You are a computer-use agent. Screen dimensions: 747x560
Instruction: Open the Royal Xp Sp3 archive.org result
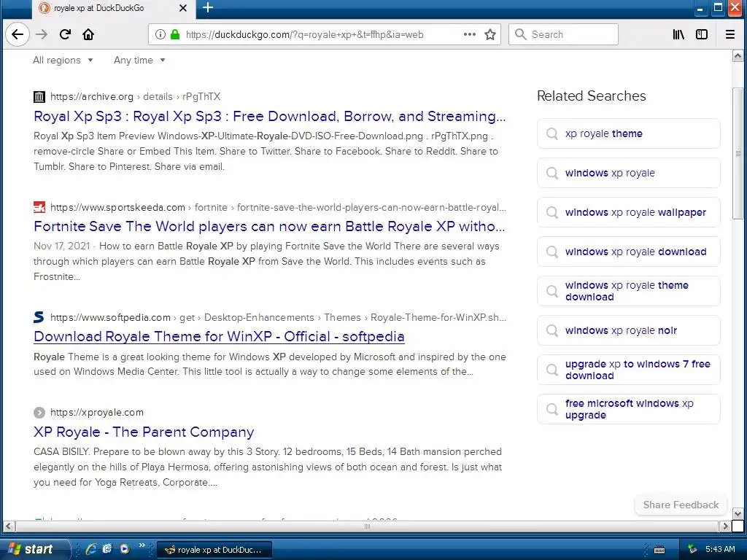click(x=270, y=116)
